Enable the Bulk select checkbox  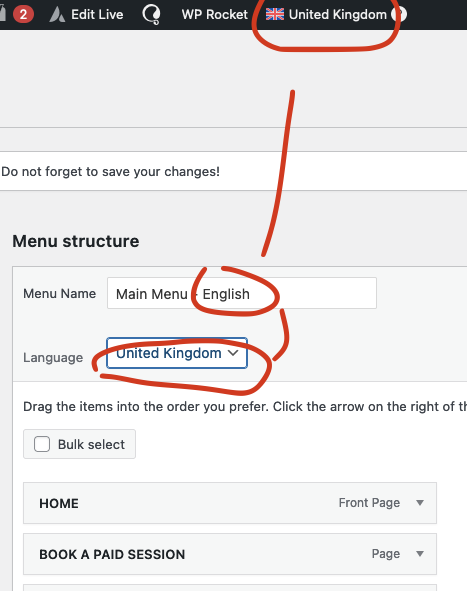(42, 444)
